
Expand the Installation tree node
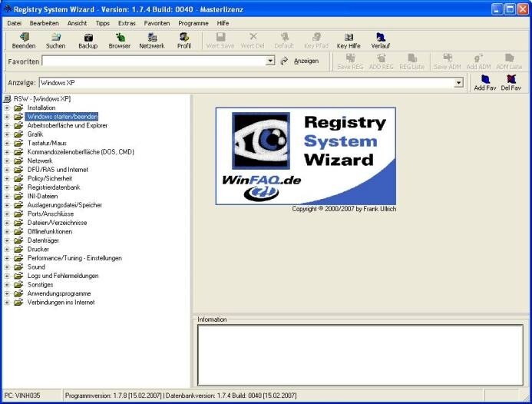point(7,108)
